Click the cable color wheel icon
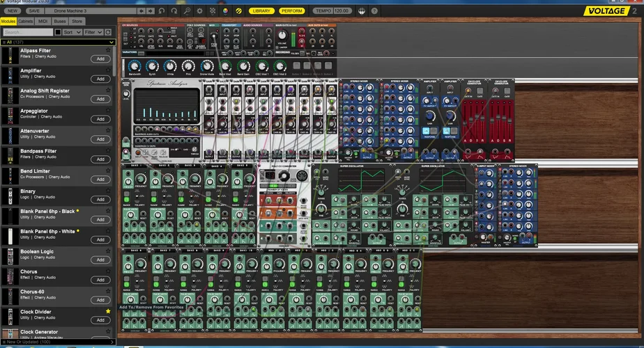644x348 pixels. click(x=225, y=11)
